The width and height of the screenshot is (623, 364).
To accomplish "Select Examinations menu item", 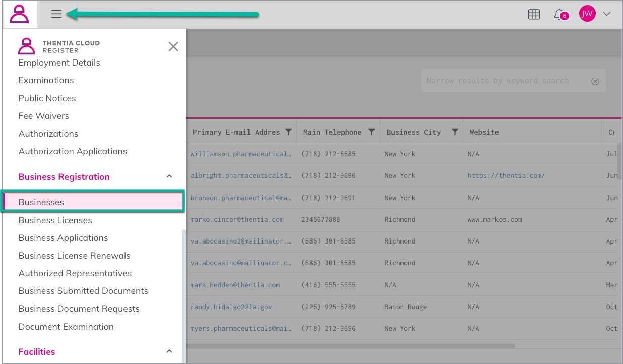I will 46,80.
